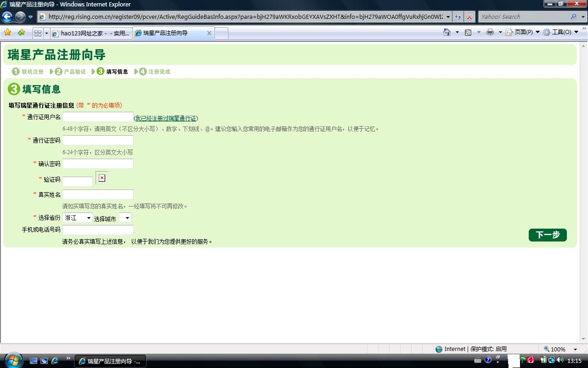Click the Switch between windows icon
Screen dimensions: 588x368
coord(44,361)
